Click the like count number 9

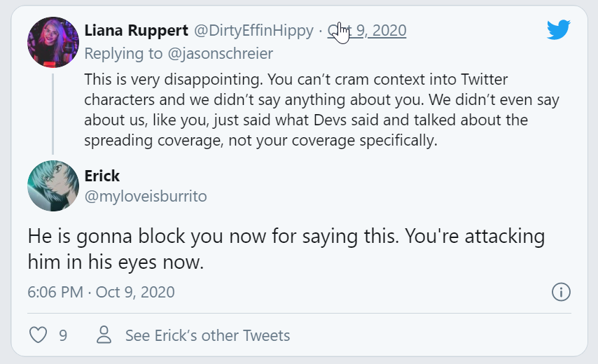(63, 335)
